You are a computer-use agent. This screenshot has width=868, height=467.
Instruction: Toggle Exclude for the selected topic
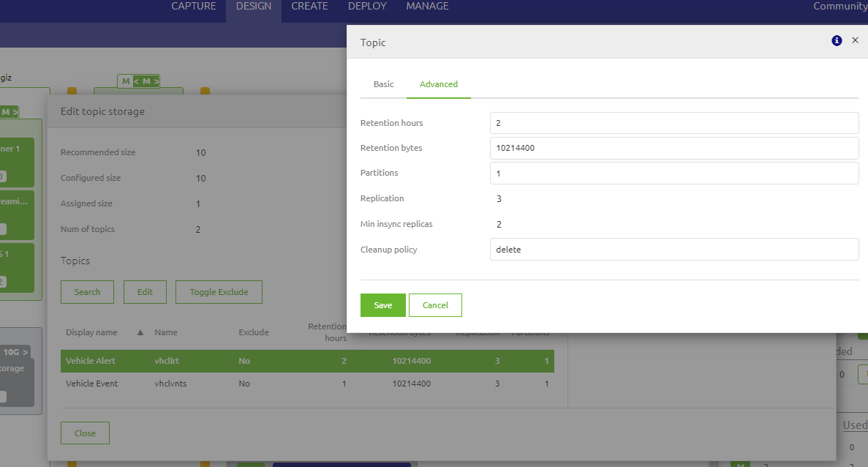tap(219, 292)
